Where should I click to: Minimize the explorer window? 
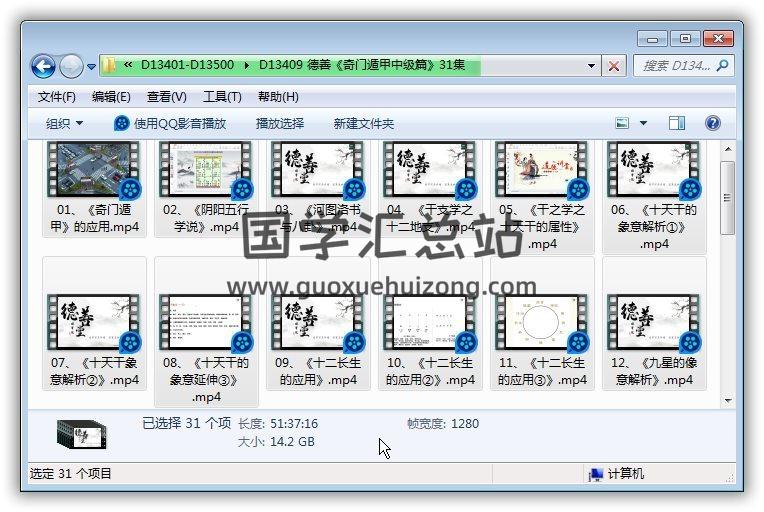point(652,39)
